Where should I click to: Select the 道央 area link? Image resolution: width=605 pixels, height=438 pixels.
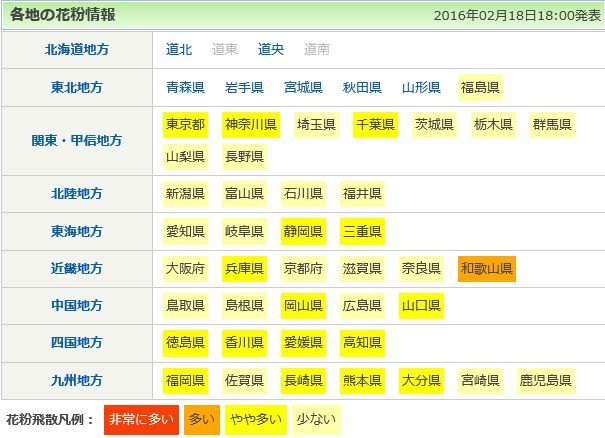point(271,49)
